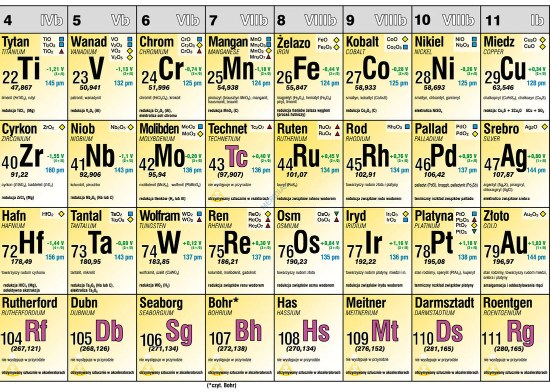Click the red triangle next to CrO₃
This screenshot has height=392, width=550.
[199, 51]
